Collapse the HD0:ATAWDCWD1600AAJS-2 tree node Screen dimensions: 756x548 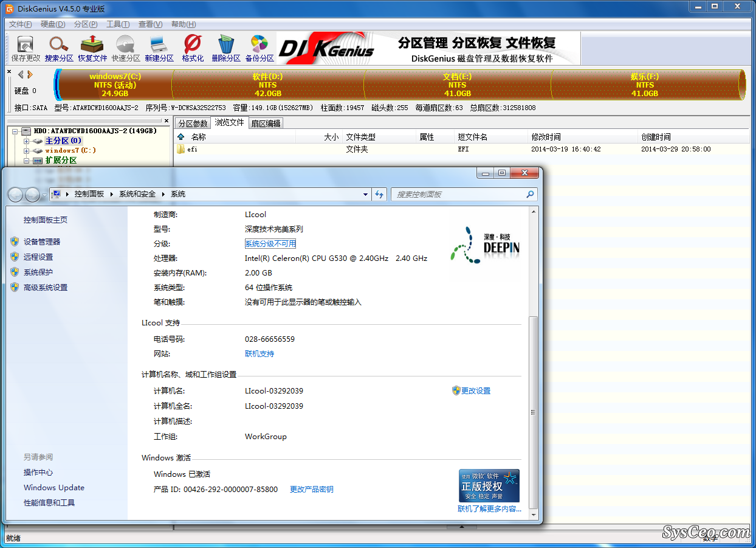[15, 131]
